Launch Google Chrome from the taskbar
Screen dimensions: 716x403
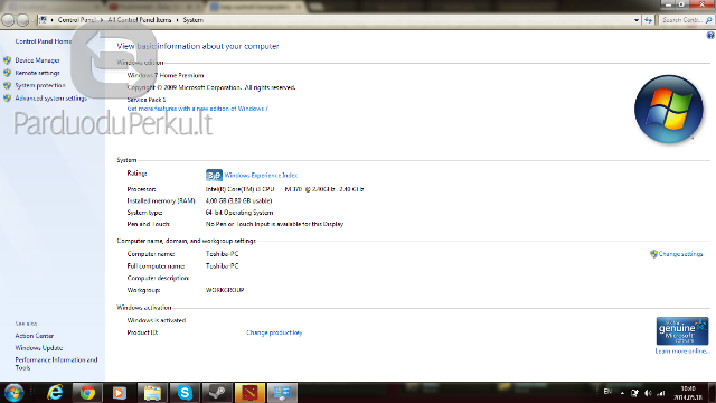click(87, 392)
